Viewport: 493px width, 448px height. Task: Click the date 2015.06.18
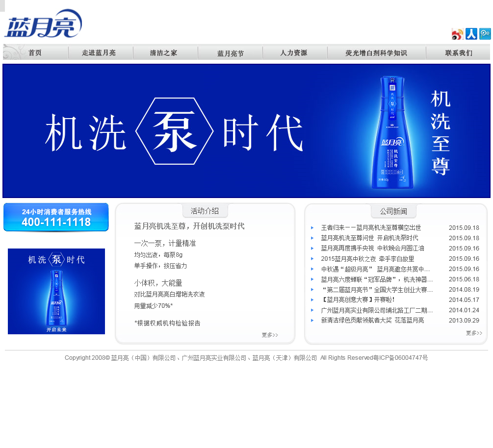click(x=464, y=279)
